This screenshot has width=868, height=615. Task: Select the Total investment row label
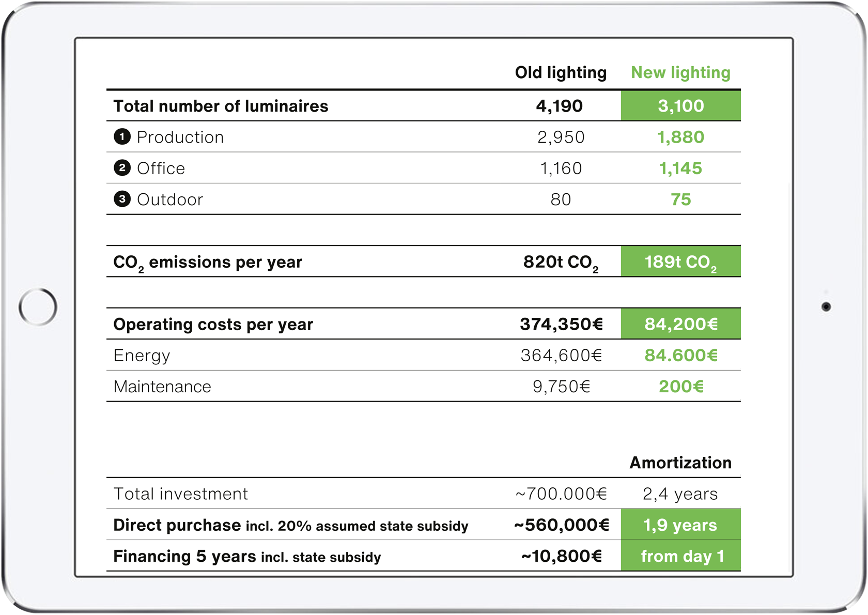[180, 494]
